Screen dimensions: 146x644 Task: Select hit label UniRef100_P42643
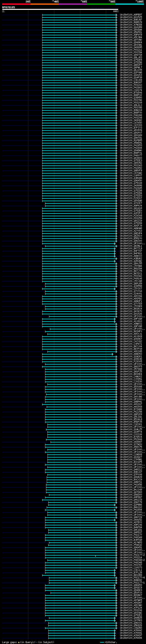(131, 87)
